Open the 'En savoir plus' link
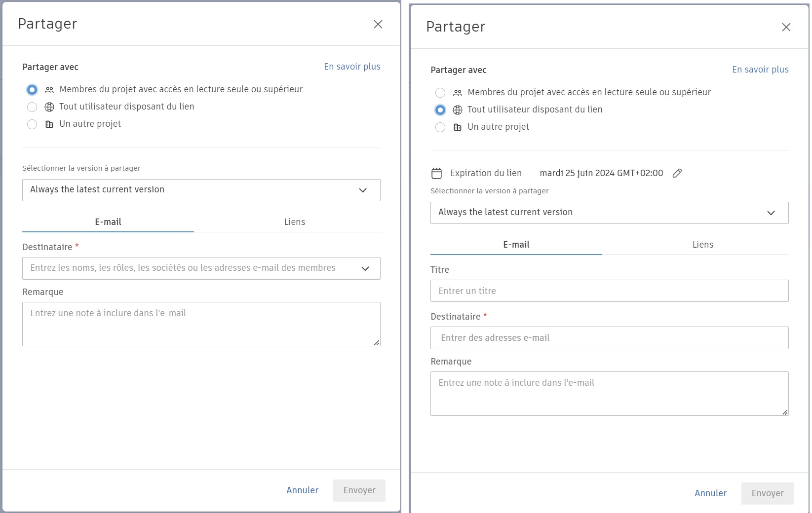Image resolution: width=812 pixels, height=513 pixels. 352,66
